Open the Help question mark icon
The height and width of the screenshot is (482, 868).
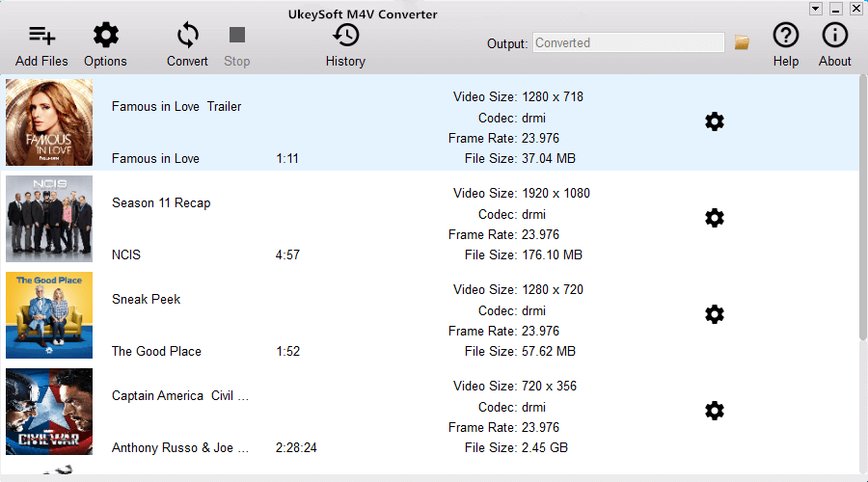(x=786, y=37)
